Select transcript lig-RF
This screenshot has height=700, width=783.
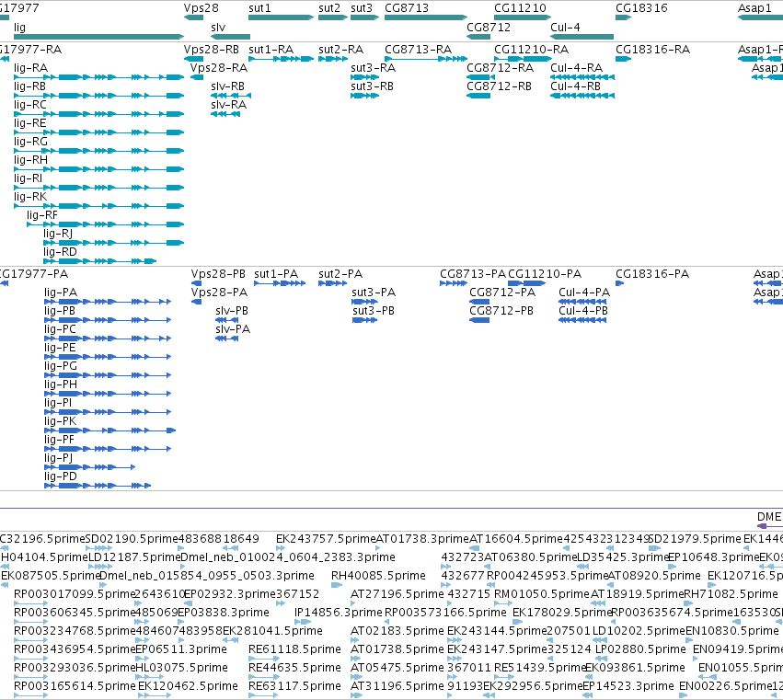point(106,224)
